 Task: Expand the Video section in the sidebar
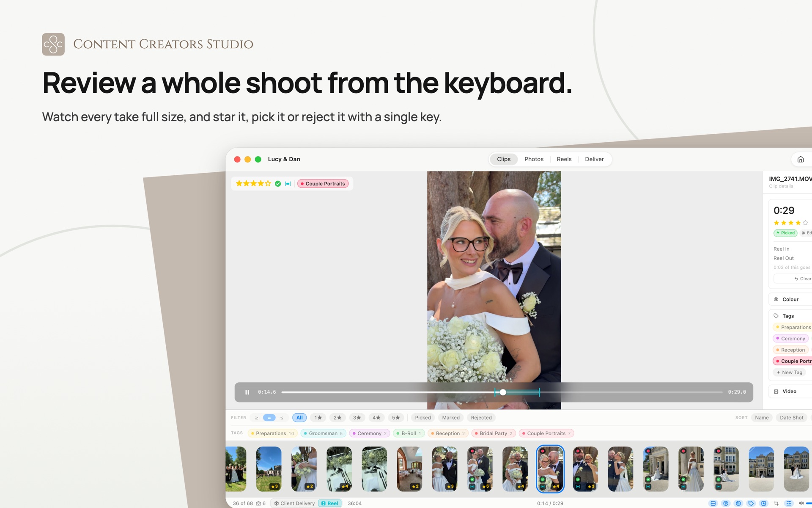coord(790,392)
